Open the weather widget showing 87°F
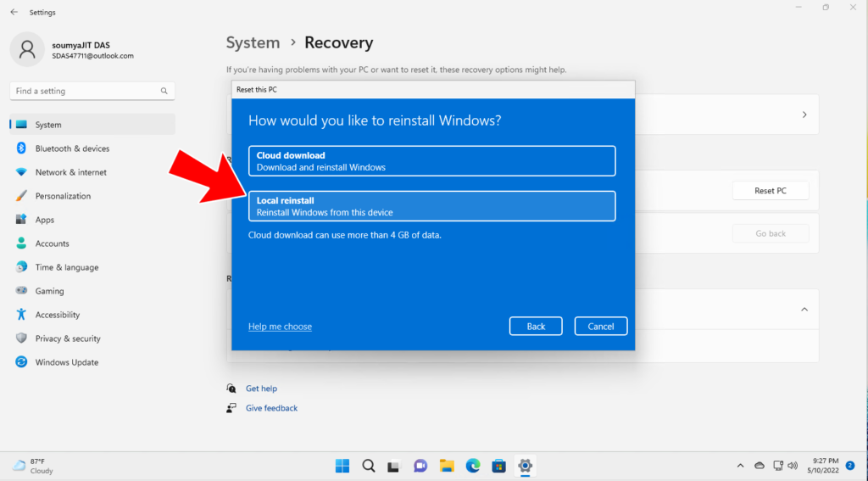The width and height of the screenshot is (868, 481). 33,466
